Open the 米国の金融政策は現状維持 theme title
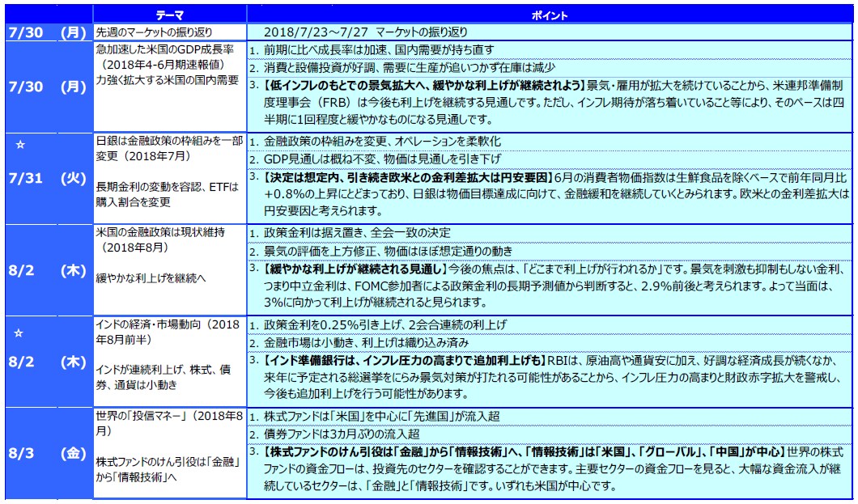This screenshot has width=858, height=504. [159, 232]
